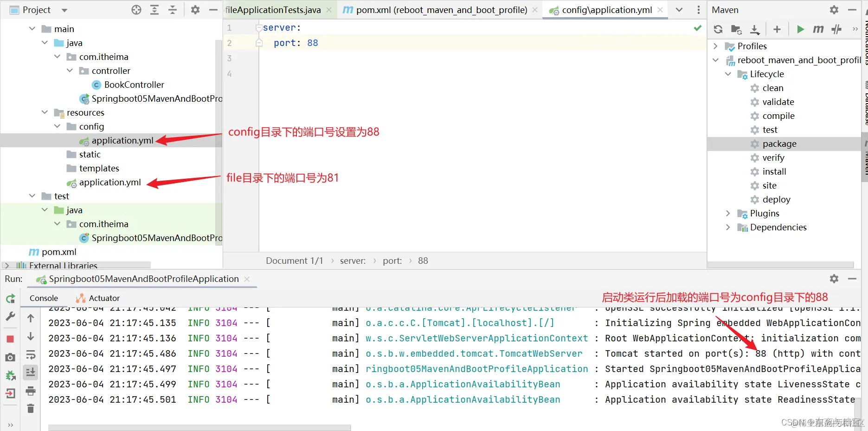Viewport: 868px width, 431px height.
Task: Collapse the controller package
Action: coord(70,71)
